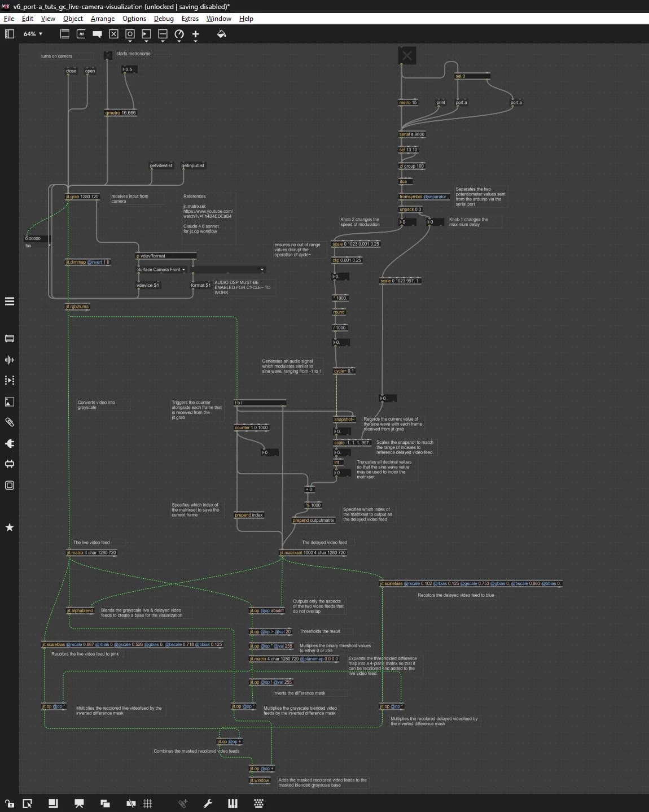This screenshot has height=812, width=649.
Task: Click the piano keys icon in bottom bar
Action: 233,803
